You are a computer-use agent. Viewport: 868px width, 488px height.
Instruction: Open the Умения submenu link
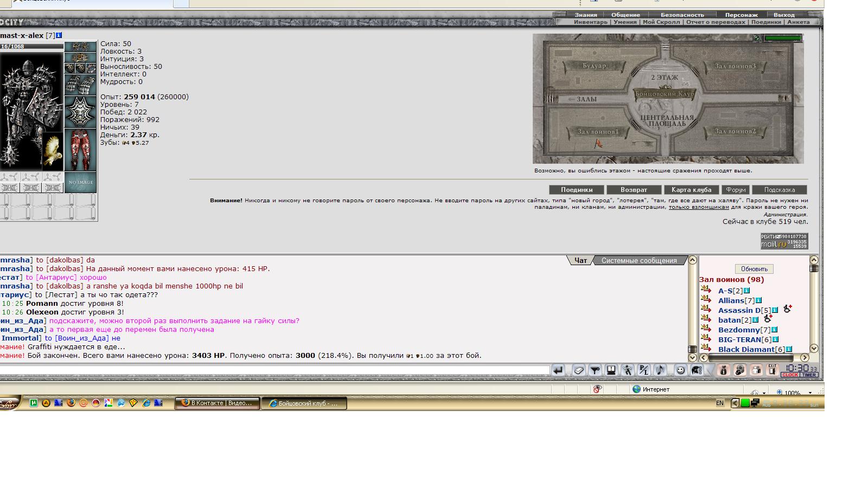(x=626, y=22)
